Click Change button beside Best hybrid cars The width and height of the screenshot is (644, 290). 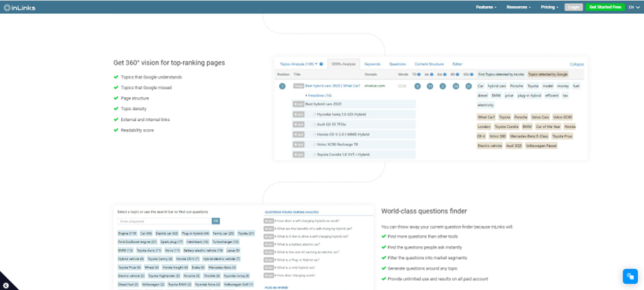[299, 86]
